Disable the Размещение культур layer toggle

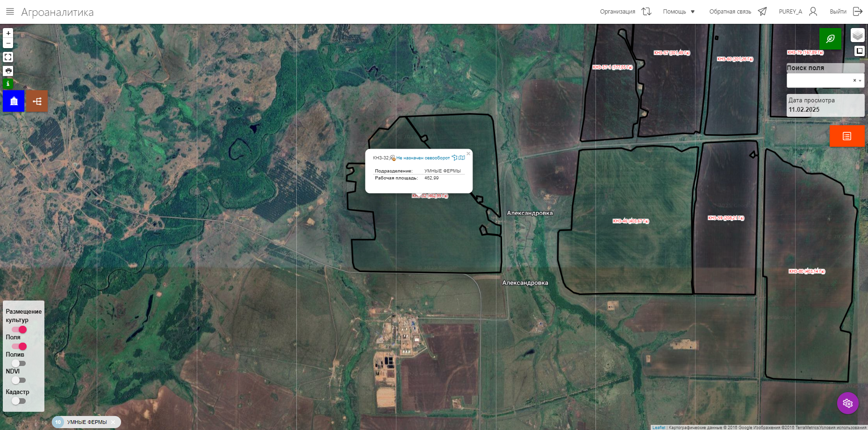pyautogui.click(x=19, y=330)
